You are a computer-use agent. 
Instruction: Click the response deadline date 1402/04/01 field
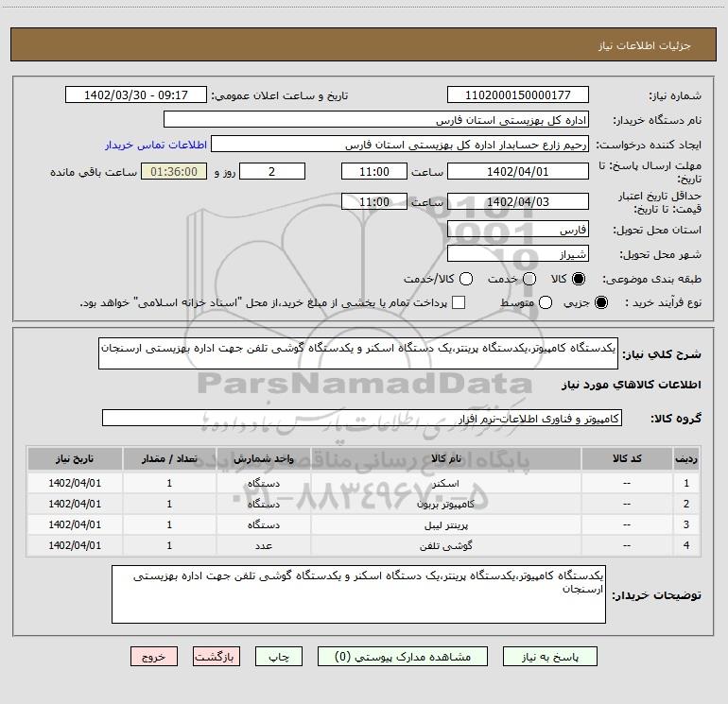pyautogui.click(x=518, y=171)
